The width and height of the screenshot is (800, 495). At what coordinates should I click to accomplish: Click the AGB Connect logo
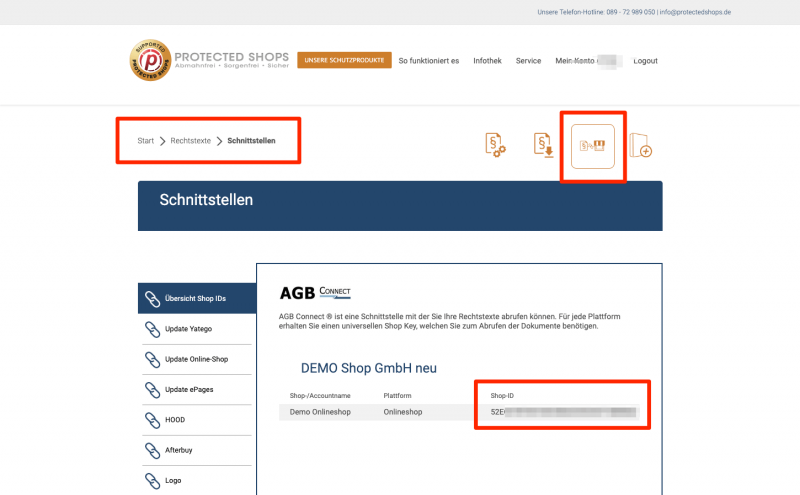(315, 292)
